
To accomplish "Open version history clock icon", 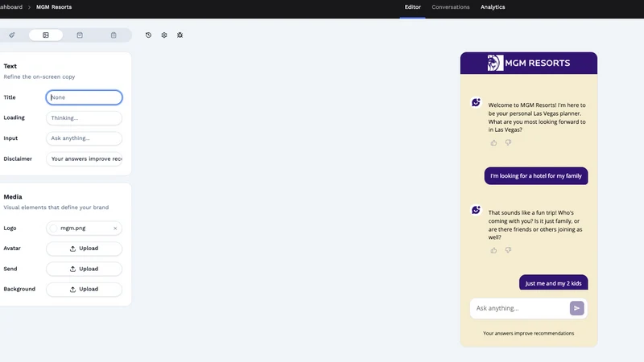I will pyautogui.click(x=148, y=35).
